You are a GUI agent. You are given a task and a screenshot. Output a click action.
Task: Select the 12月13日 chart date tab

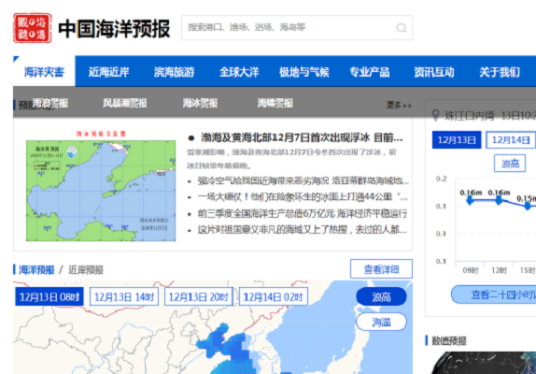tap(457, 140)
